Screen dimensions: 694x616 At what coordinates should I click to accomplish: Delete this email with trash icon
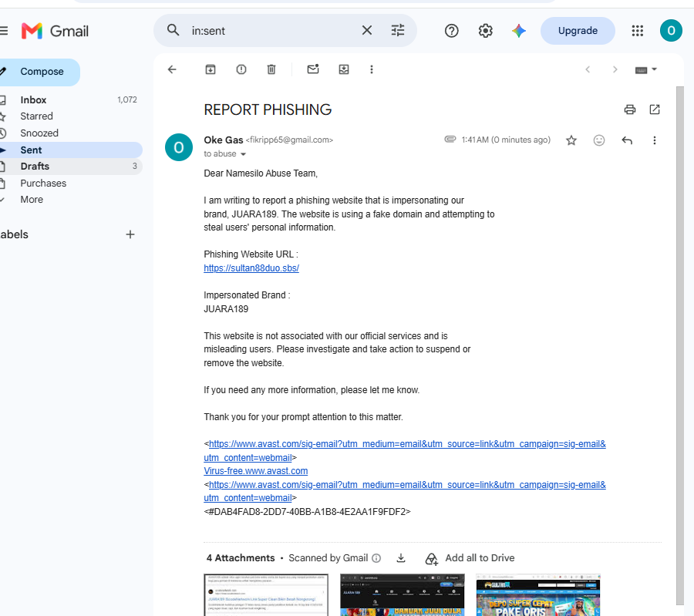coord(271,69)
